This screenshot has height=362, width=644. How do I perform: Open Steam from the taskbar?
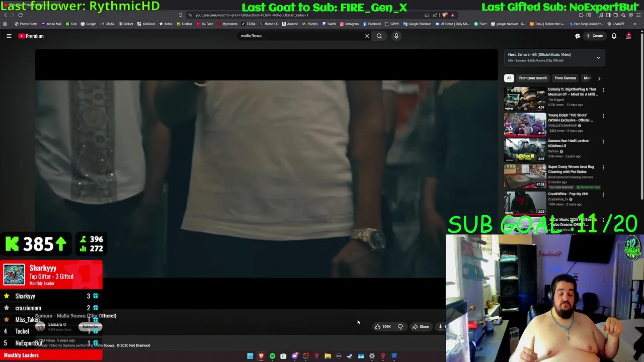[x=350, y=356]
